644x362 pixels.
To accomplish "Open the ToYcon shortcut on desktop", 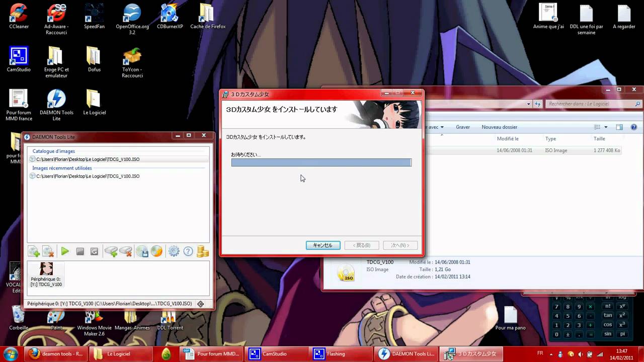I will (132, 62).
